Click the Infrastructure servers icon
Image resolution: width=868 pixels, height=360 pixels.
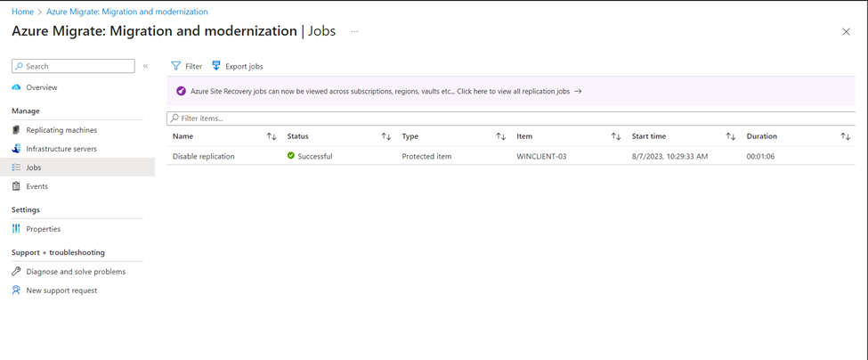[x=16, y=149]
